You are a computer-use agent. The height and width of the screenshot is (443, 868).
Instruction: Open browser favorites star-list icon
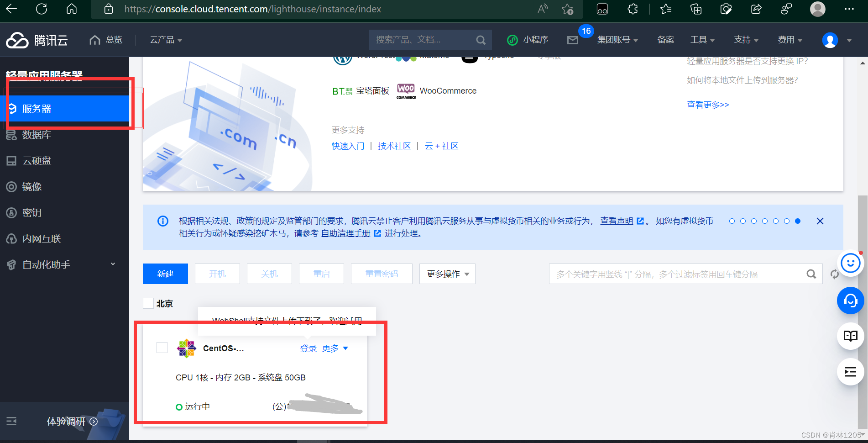(666, 9)
